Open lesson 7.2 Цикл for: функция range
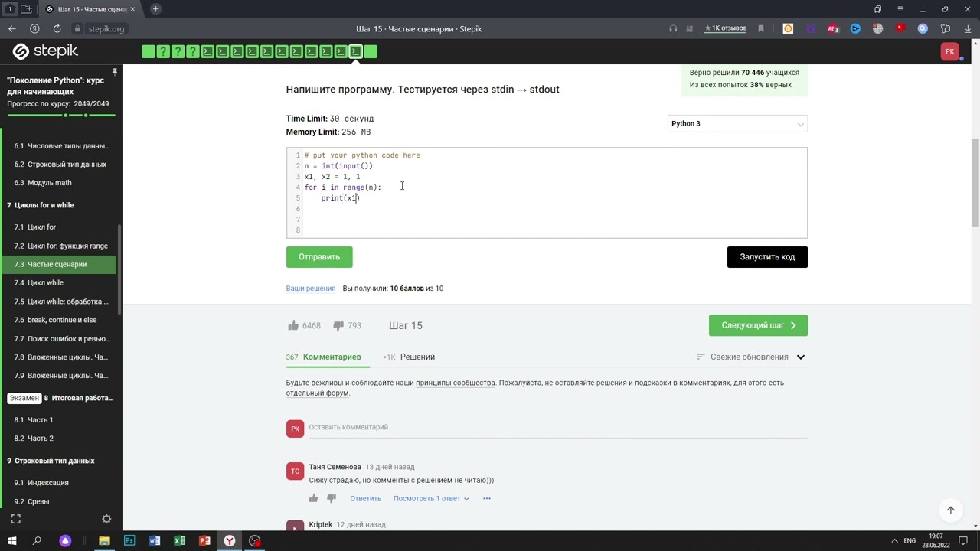 pos(61,246)
